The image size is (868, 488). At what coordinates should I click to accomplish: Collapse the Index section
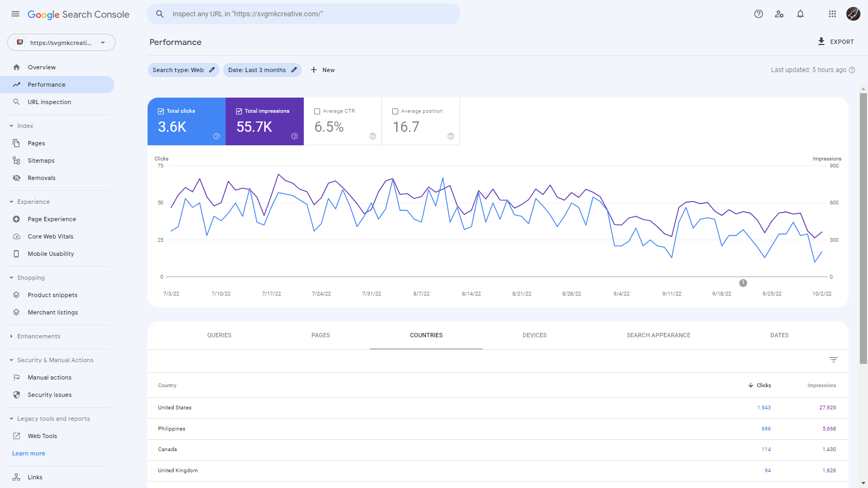tap(11, 126)
